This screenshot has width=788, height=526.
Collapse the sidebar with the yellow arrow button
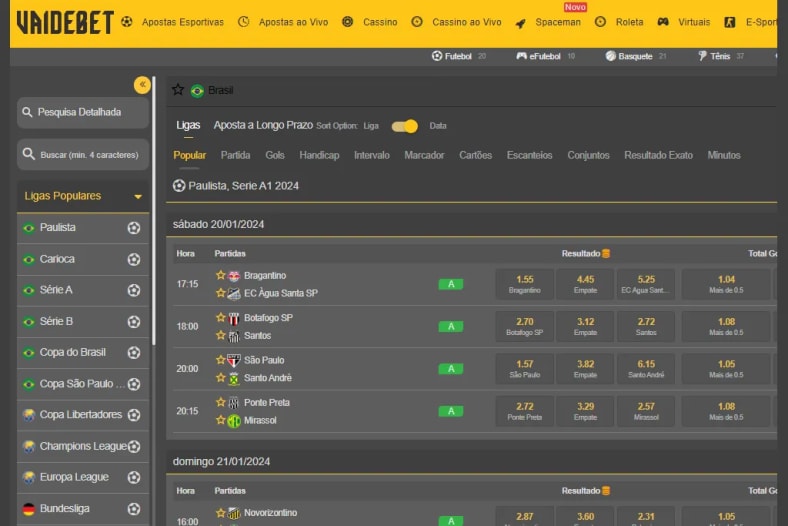point(142,84)
